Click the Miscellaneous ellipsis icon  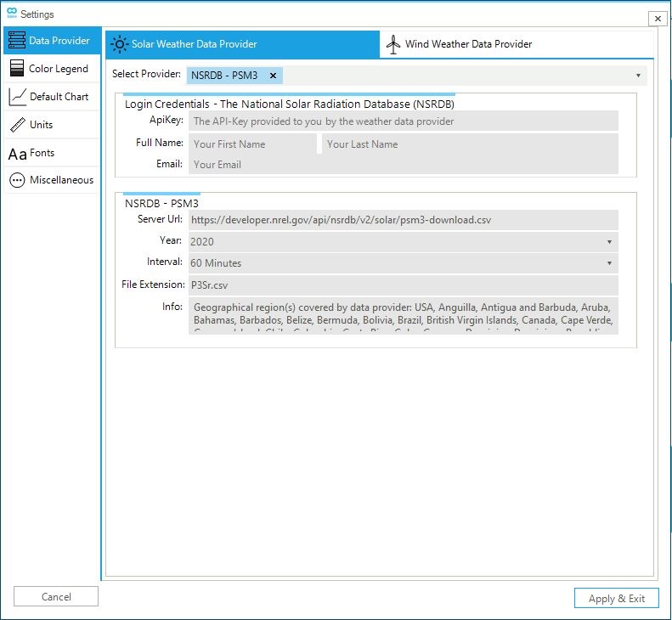(x=17, y=180)
